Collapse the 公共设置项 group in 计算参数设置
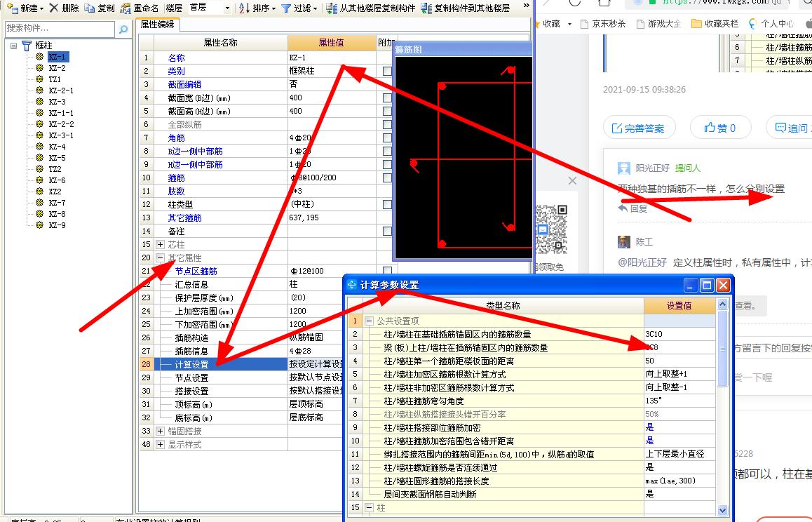Screen dimensions: 812x522 point(369,321)
